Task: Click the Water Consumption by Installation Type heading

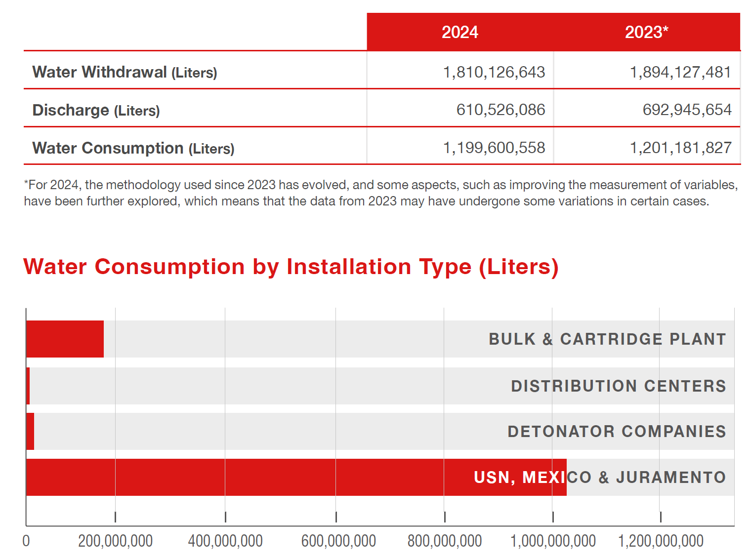Action: click(x=291, y=267)
